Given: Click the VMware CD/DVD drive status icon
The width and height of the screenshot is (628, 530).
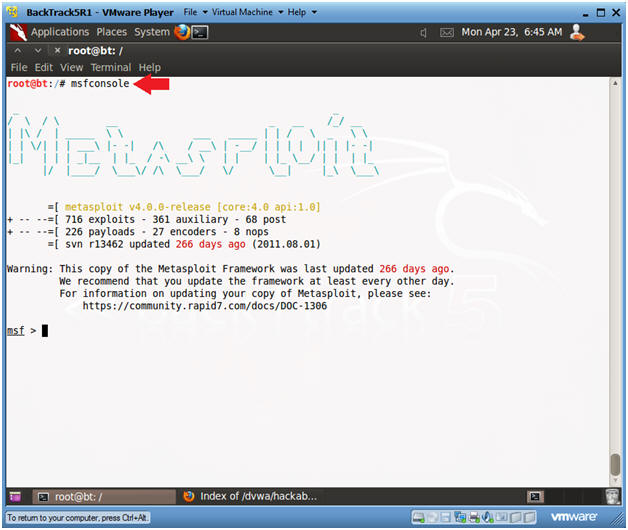Looking at the screenshot, I should [x=433, y=518].
